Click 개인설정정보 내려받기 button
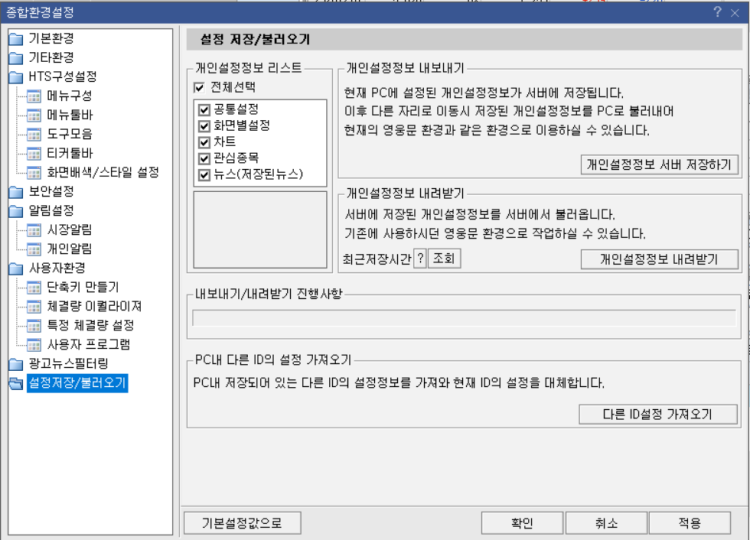The width and height of the screenshot is (750, 540). pos(659,259)
